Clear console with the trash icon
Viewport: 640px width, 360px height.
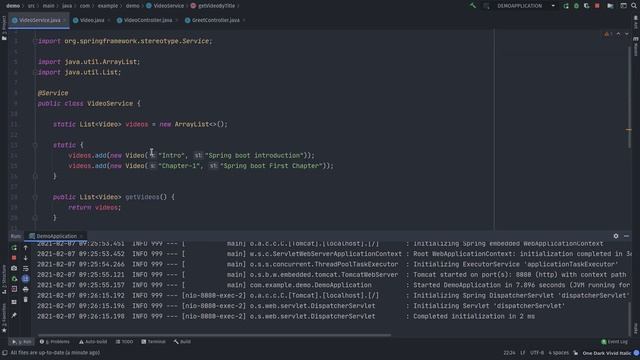click(25, 300)
